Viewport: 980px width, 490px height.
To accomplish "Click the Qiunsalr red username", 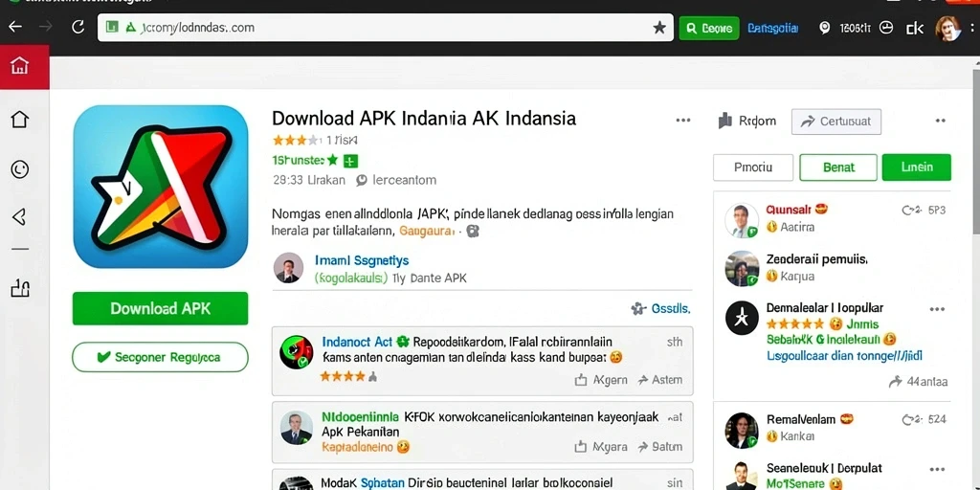I will (x=789, y=210).
